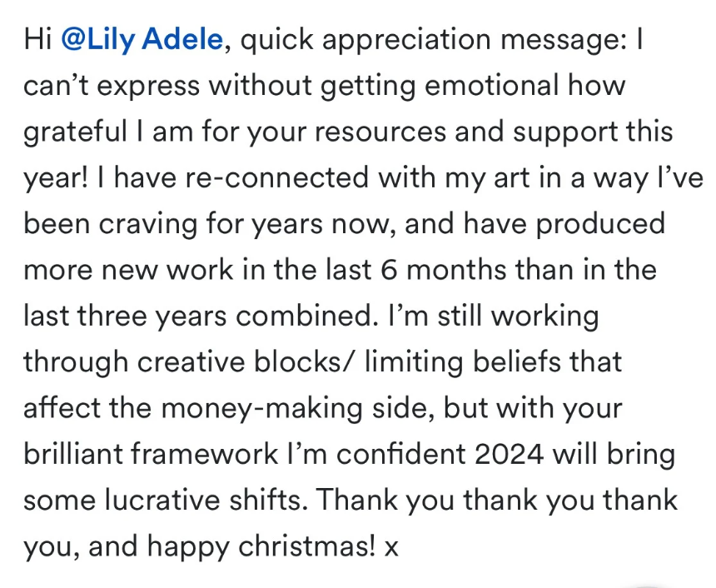Click the word "money-making" in the text
The image size is (716, 588).
pos(261,409)
